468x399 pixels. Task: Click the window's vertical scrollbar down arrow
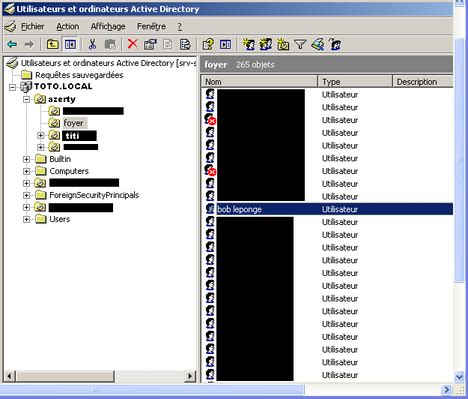pyautogui.click(x=459, y=377)
